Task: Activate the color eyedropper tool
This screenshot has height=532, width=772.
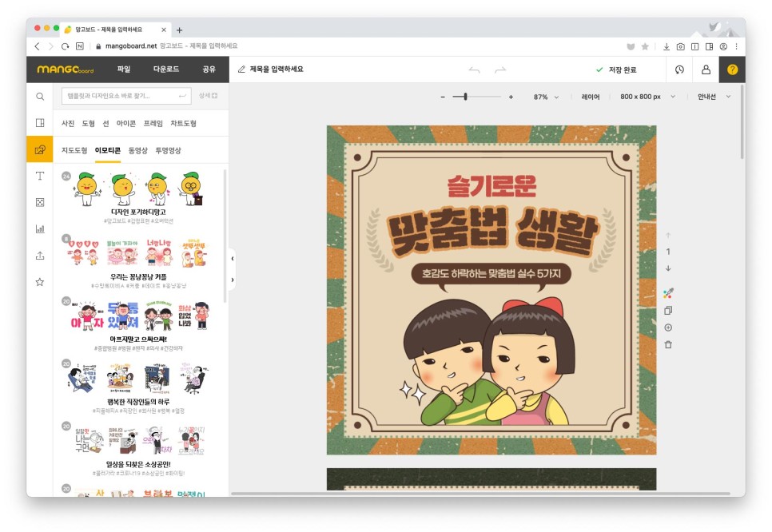Action: click(x=670, y=292)
